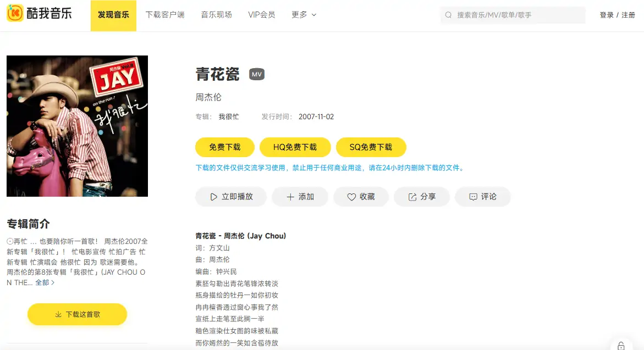The image size is (644, 350).
Task: Click the heart icon in 收藏 button
Action: coord(351,197)
